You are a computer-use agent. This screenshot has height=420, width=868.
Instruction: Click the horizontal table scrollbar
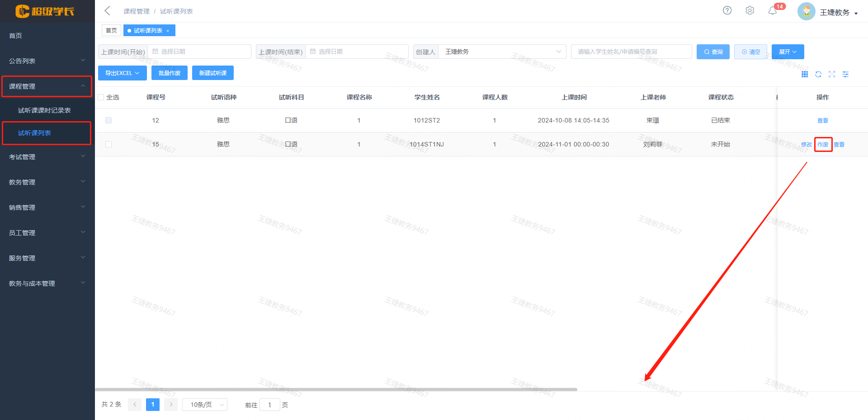(336, 389)
